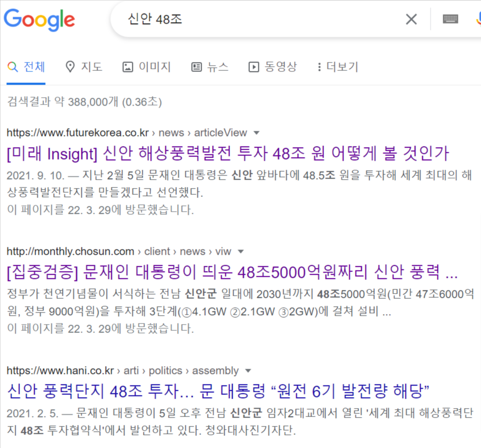Switch to the 이미지 tab

click(147, 67)
